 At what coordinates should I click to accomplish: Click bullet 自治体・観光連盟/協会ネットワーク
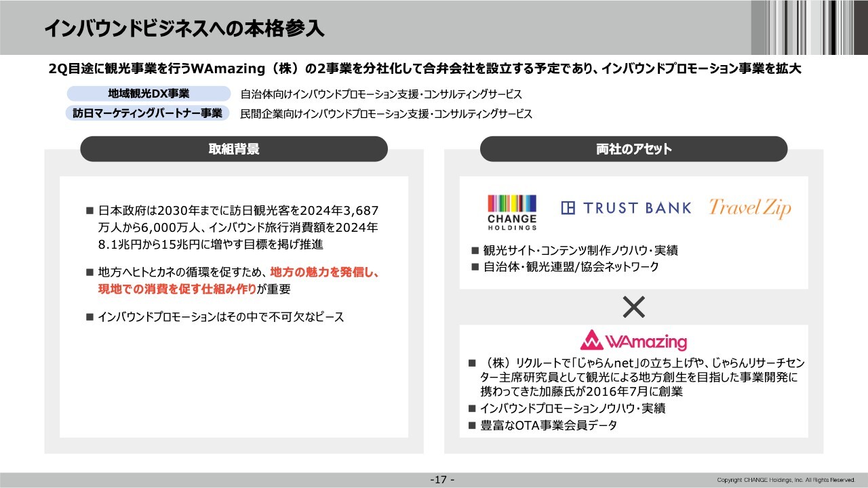pos(565,267)
